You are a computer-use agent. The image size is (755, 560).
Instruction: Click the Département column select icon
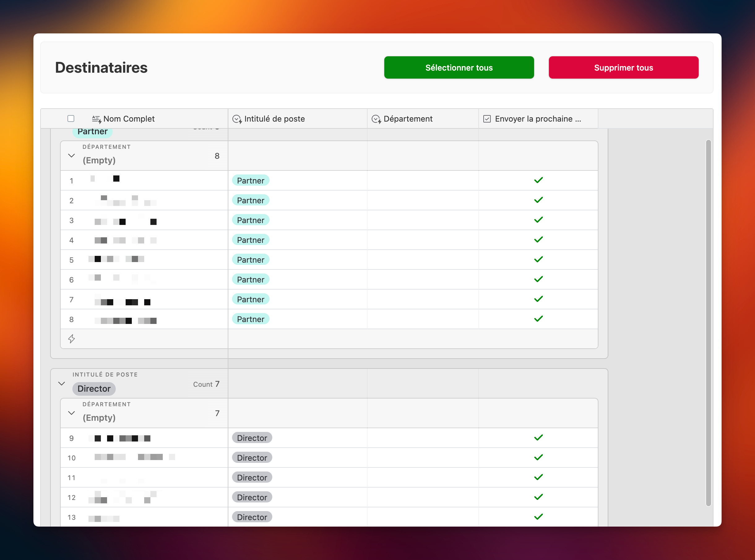(376, 119)
